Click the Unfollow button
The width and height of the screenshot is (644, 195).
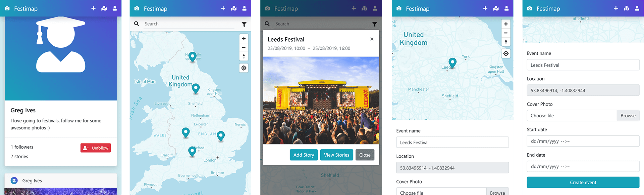point(96,148)
